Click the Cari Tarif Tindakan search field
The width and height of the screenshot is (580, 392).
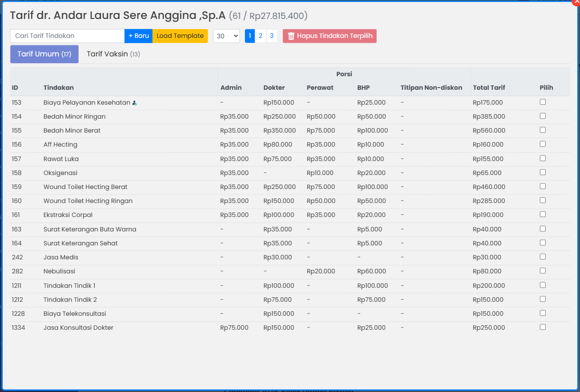[x=67, y=36]
